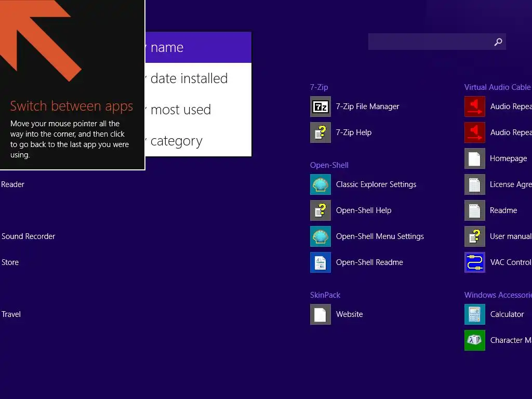
Task: Open the Readme file icon under Virtual Audio Cable
Action: (x=475, y=210)
